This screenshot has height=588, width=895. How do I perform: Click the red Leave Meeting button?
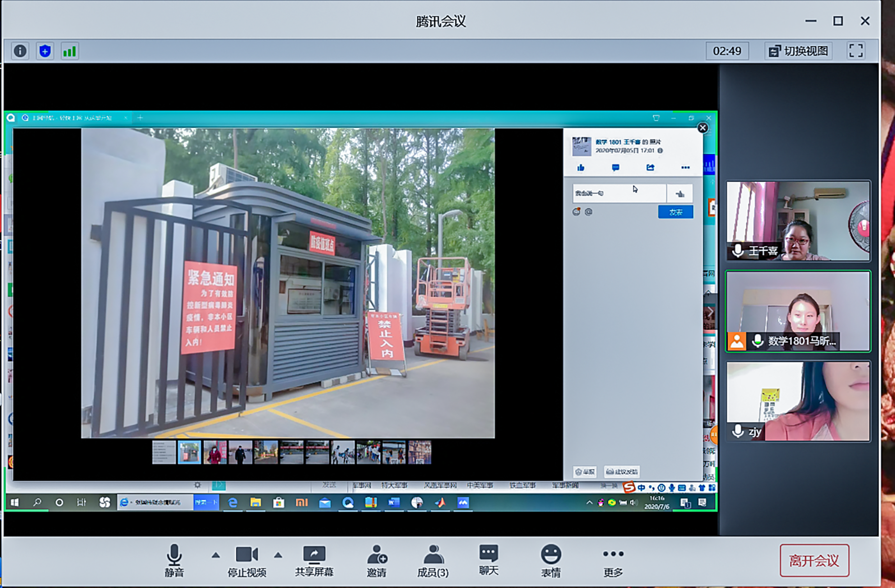pyautogui.click(x=814, y=560)
